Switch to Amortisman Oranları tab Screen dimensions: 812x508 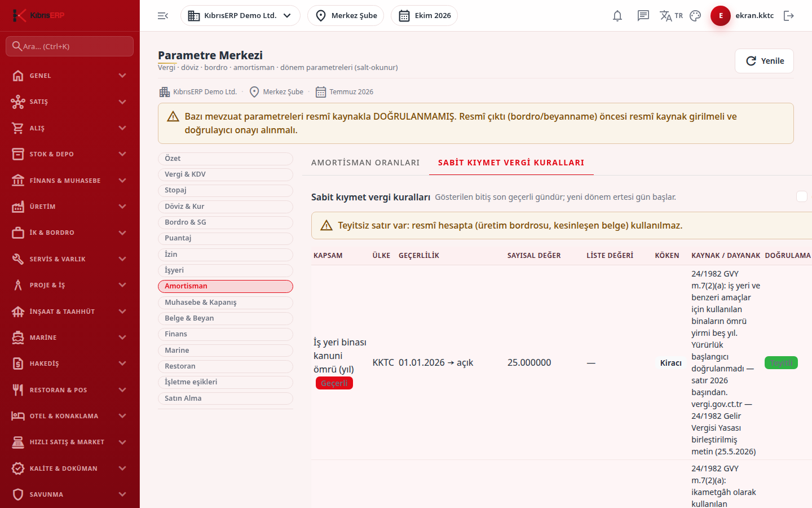click(x=365, y=163)
